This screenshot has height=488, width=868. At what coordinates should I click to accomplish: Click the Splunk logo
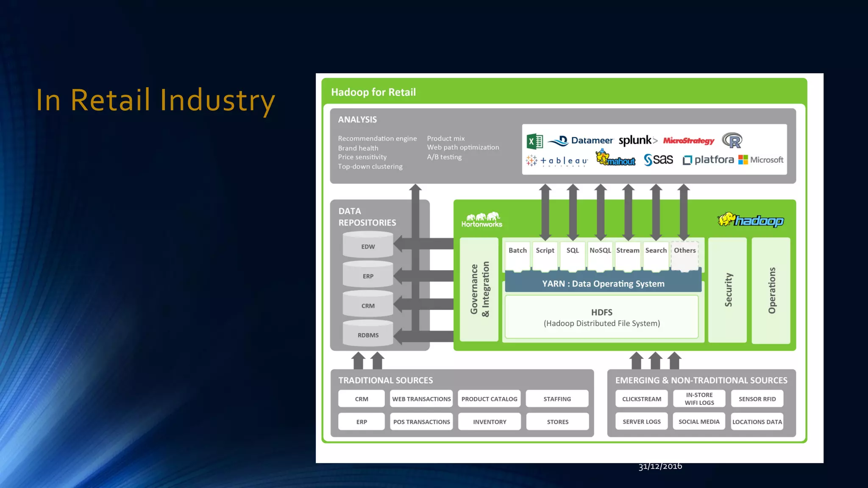click(x=637, y=140)
